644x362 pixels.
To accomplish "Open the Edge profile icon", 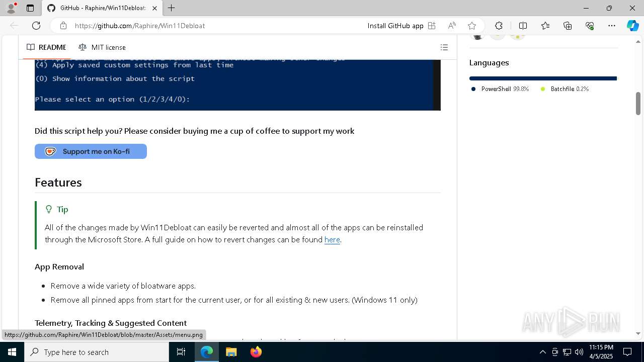I will pos(11,8).
